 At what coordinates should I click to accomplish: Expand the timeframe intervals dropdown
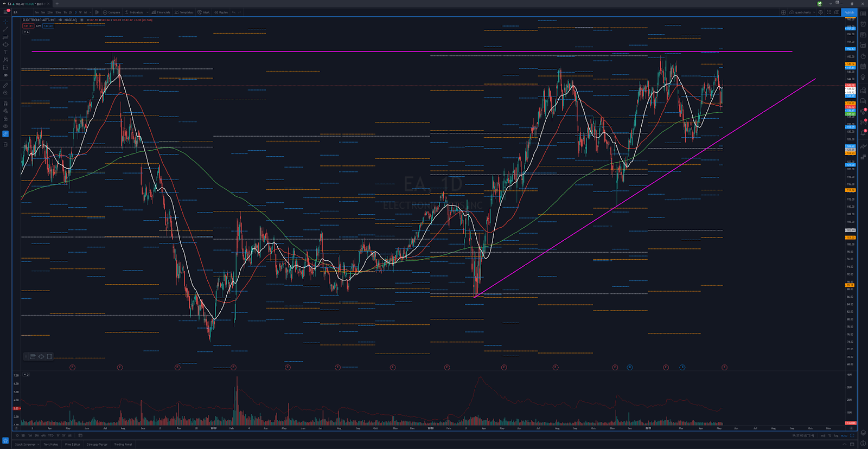pyautogui.click(x=91, y=12)
